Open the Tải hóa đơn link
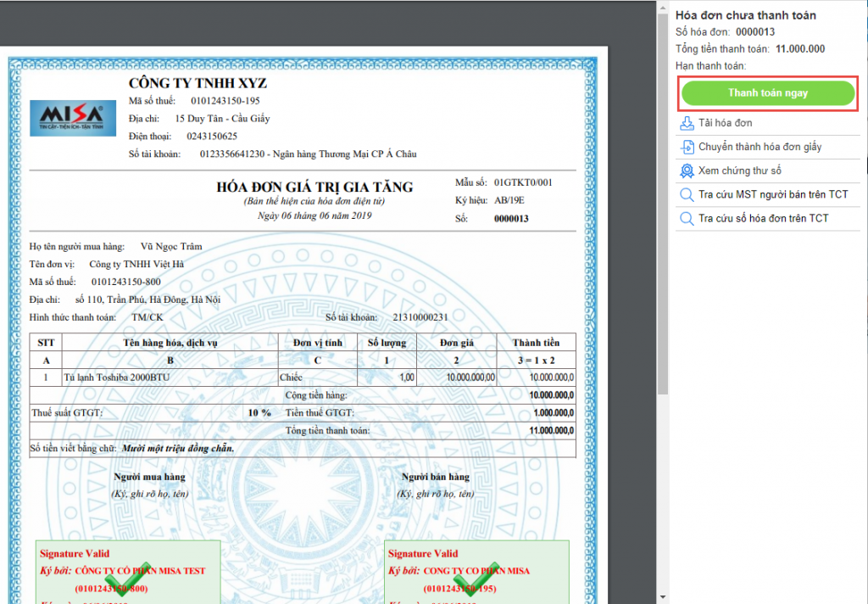 (726, 123)
